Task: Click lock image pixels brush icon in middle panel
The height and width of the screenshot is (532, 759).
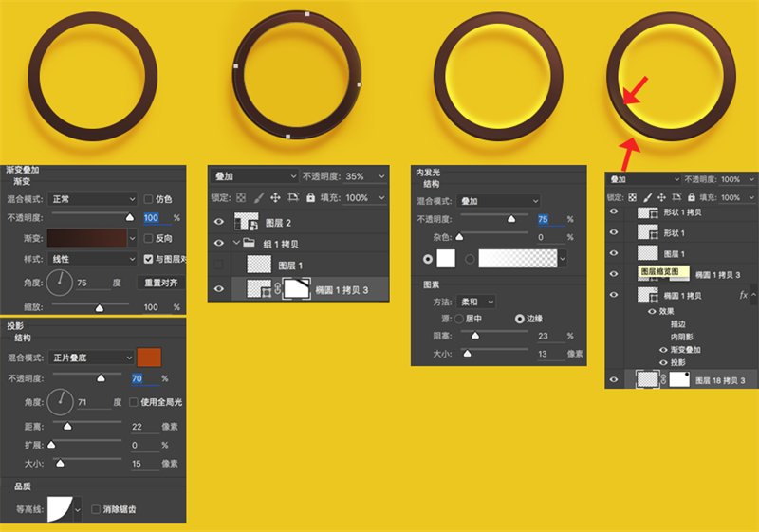Action: 259,197
